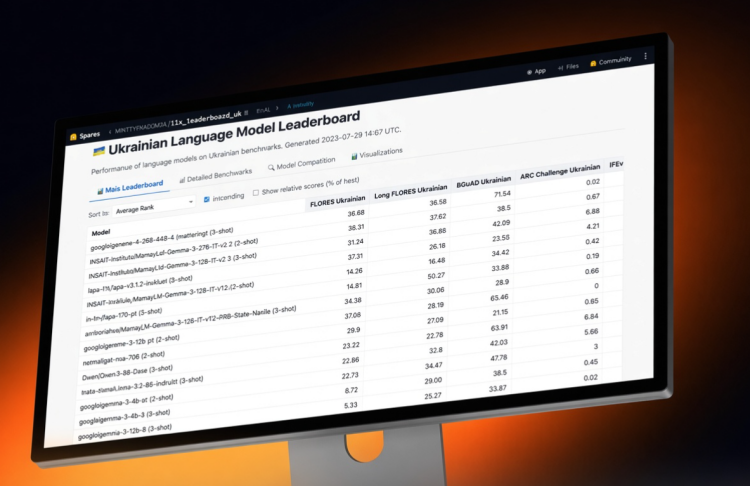Click the back chevron before the namespace

click(x=110, y=132)
